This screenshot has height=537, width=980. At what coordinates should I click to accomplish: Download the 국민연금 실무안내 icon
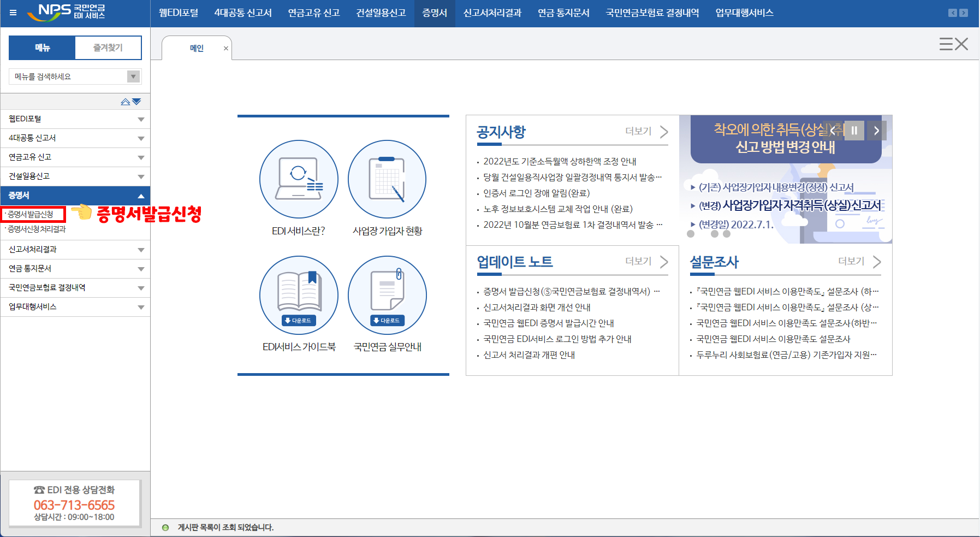pyautogui.click(x=387, y=295)
